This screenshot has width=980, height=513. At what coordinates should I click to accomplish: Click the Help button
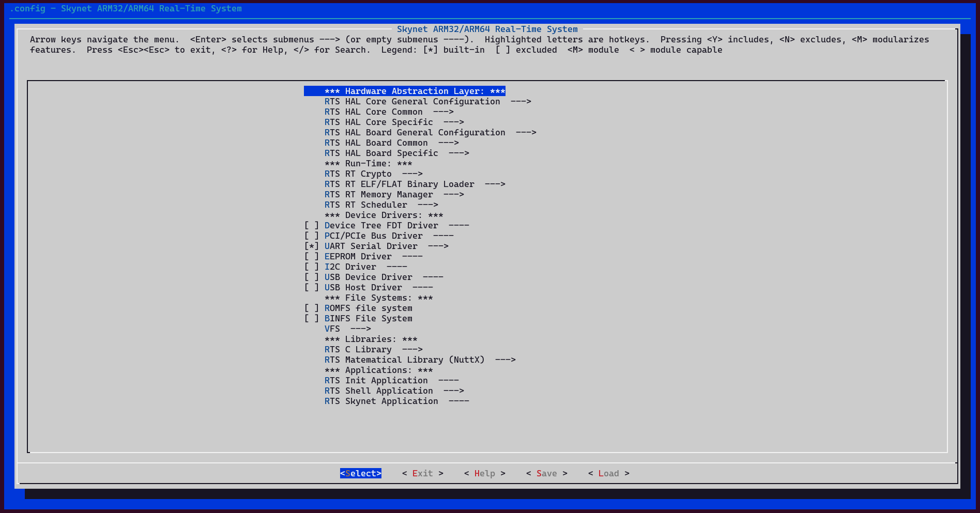coord(485,474)
